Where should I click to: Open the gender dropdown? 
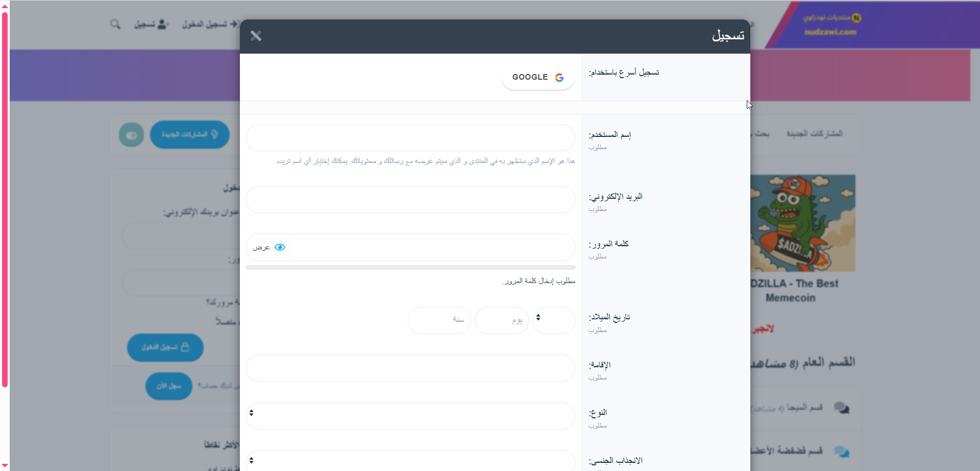pyautogui.click(x=410, y=416)
